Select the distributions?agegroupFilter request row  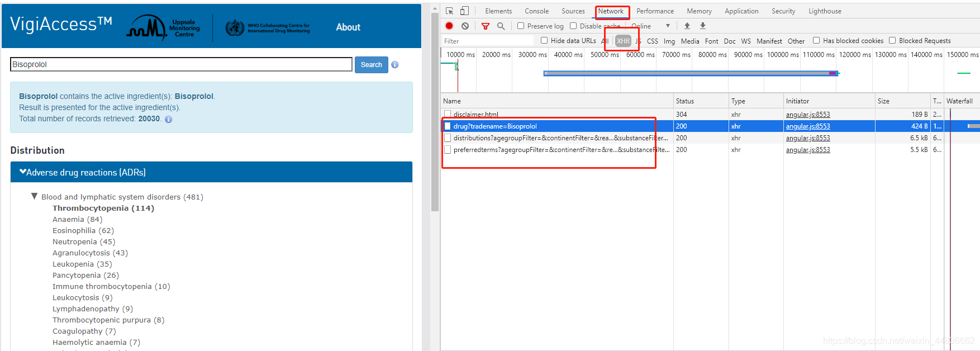710,138
